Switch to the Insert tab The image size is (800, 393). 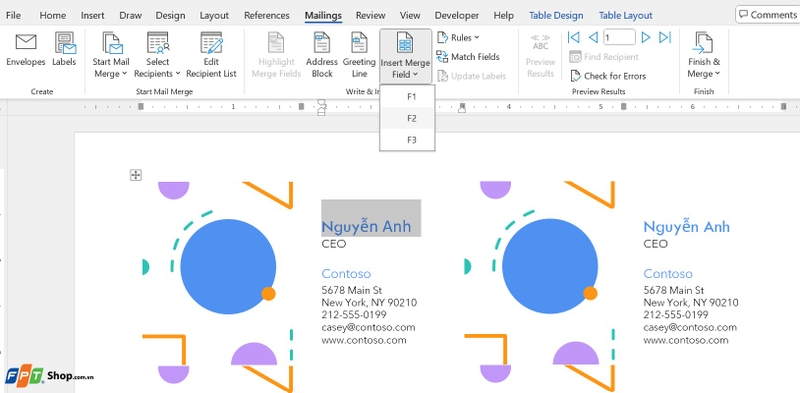(x=92, y=15)
